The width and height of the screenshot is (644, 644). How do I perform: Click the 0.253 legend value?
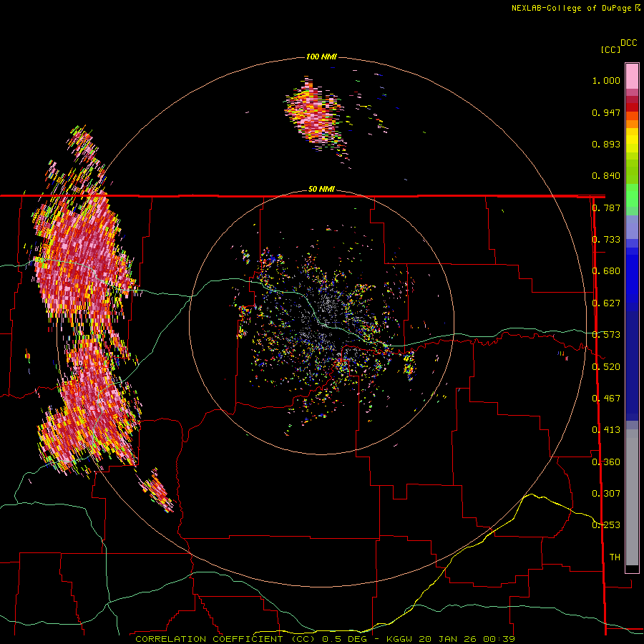tap(606, 525)
